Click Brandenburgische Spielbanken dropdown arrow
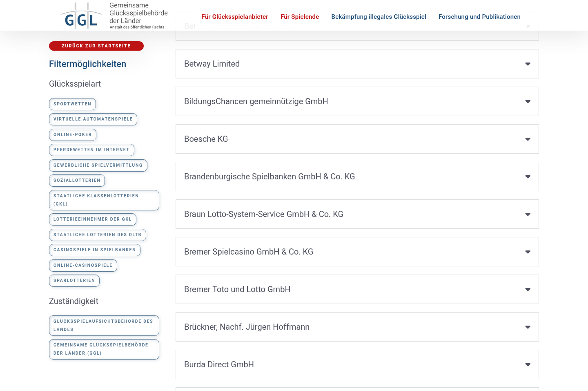Image resolution: width=588 pixels, height=391 pixels. click(x=528, y=177)
